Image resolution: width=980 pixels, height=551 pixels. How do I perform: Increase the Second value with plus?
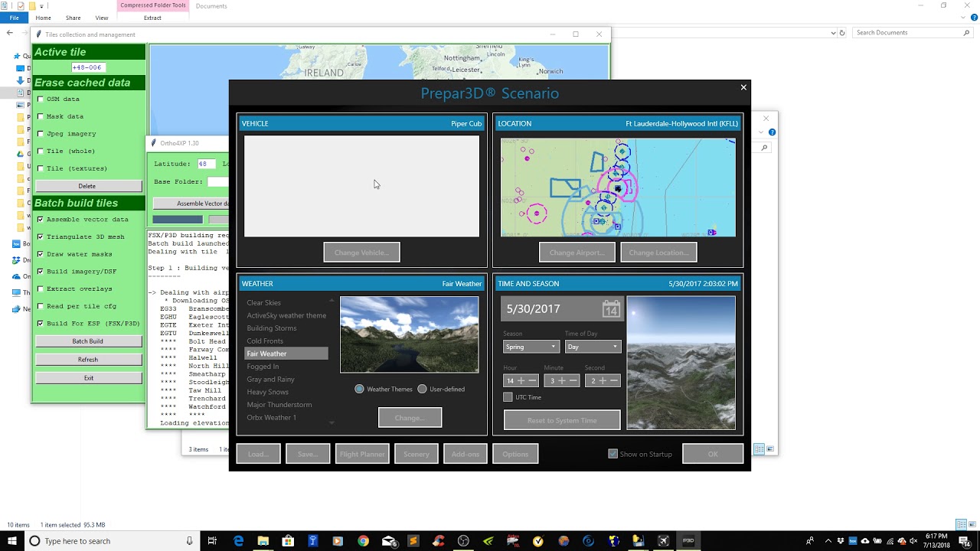click(x=603, y=380)
